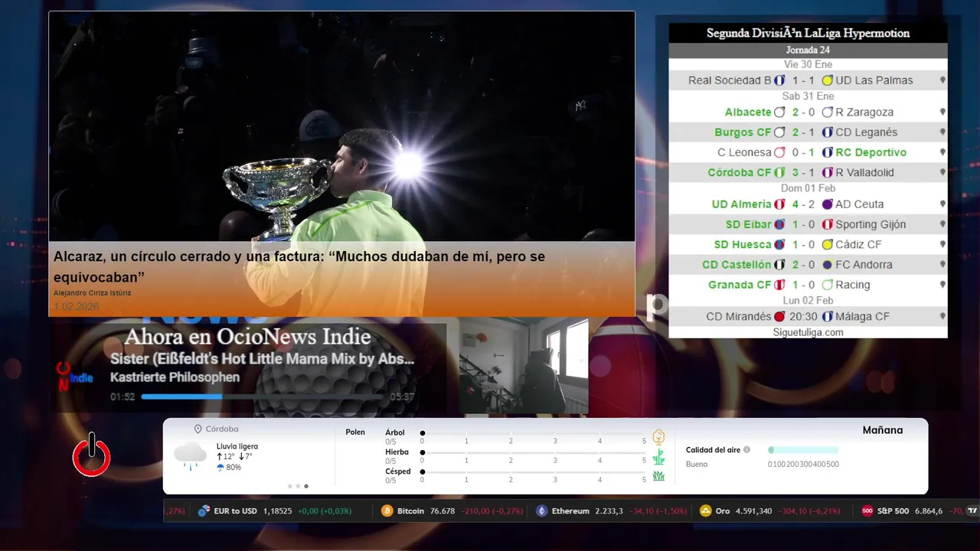Click the orange Bitcoin icon in ticker

tap(387, 511)
